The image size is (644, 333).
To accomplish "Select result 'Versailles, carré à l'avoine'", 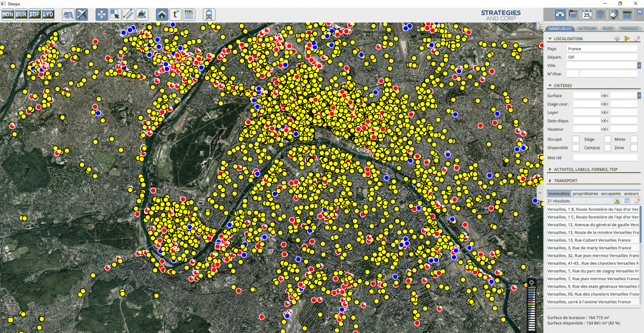I will click(593, 302).
